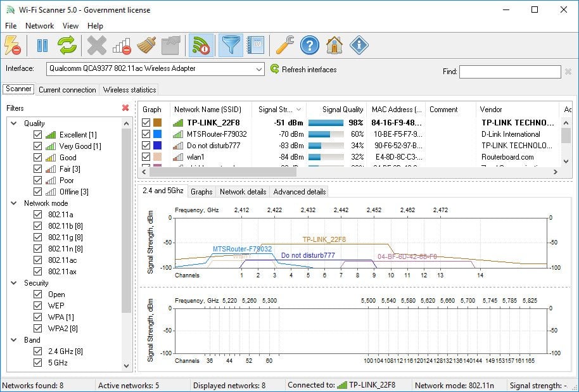Clear the Find field with X icon
579x392 pixels.
tap(568, 71)
